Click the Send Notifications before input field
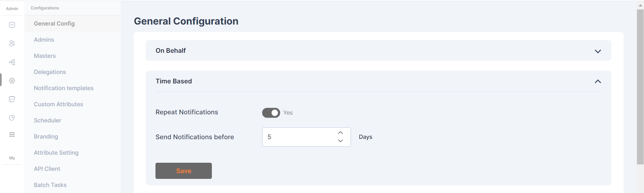 (x=299, y=137)
